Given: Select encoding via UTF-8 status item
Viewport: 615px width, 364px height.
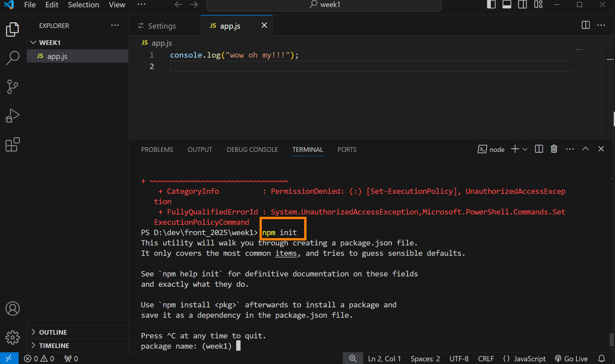Looking at the screenshot, I should pyautogui.click(x=459, y=359).
